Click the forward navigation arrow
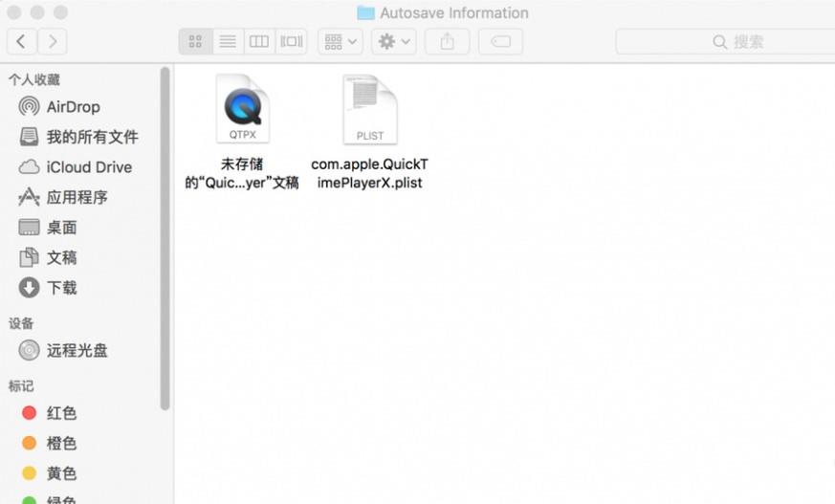 tap(52, 41)
